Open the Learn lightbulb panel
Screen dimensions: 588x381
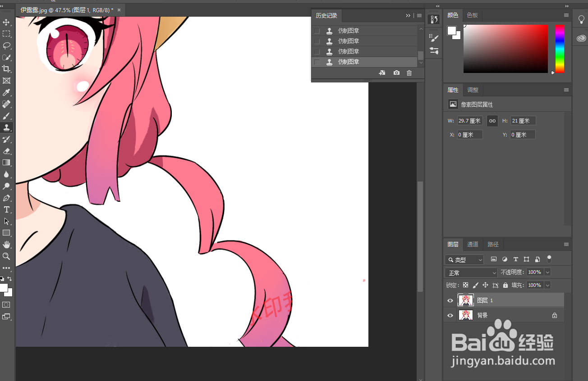(581, 19)
